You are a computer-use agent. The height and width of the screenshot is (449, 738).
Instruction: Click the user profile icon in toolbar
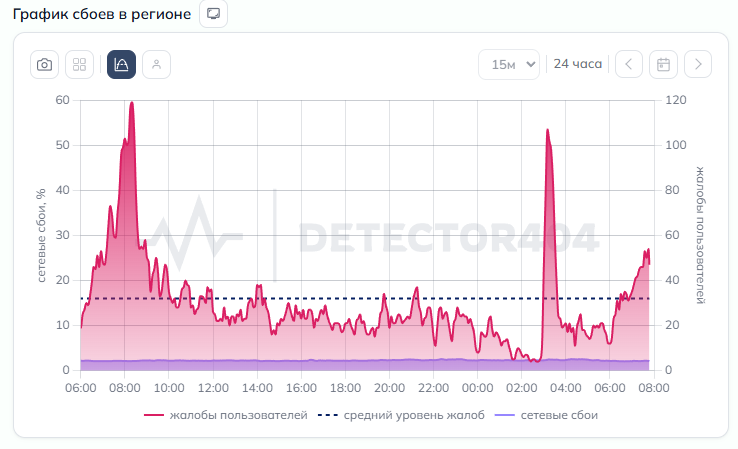(x=156, y=65)
